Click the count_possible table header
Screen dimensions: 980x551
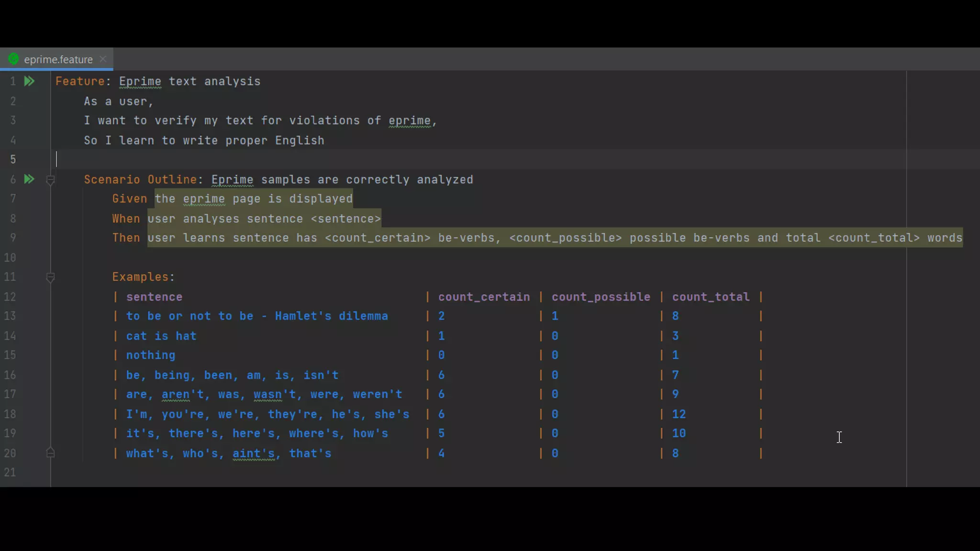tap(601, 297)
